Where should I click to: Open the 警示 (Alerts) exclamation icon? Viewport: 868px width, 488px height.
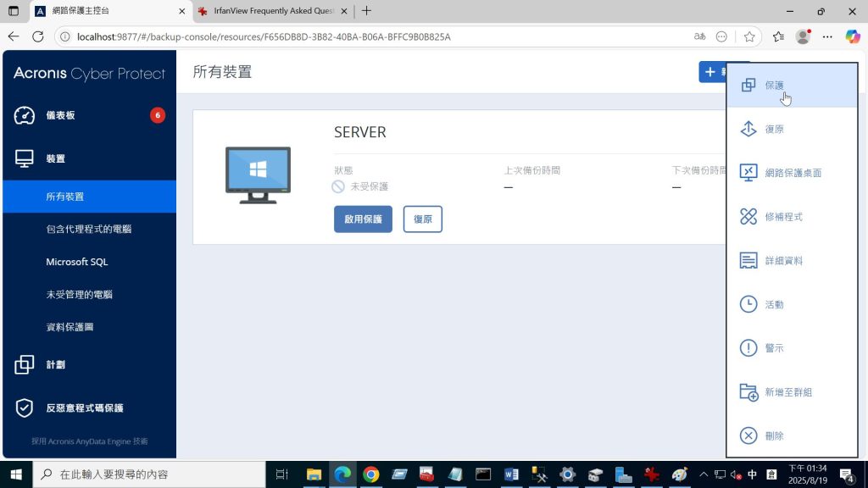[x=748, y=348]
